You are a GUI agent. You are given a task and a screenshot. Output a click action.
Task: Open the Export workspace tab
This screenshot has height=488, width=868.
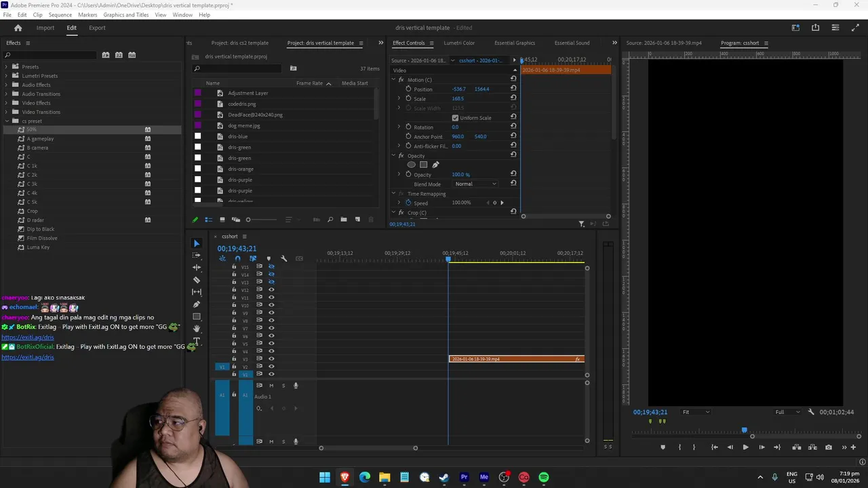pos(97,28)
